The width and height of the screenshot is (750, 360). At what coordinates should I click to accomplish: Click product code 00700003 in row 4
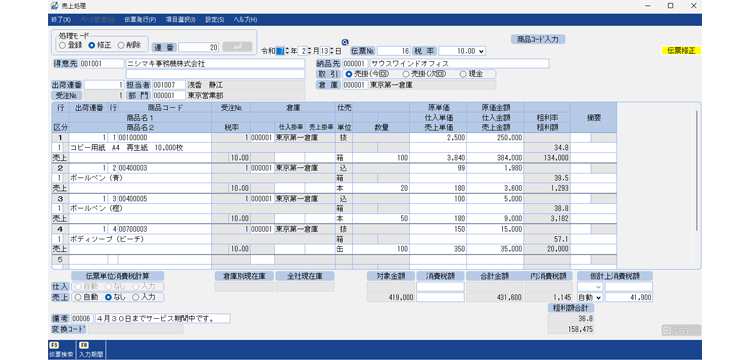(165, 229)
